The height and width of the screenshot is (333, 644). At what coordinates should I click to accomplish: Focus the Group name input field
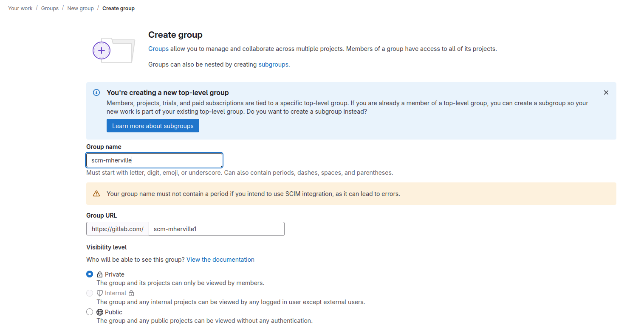pyautogui.click(x=154, y=160)
